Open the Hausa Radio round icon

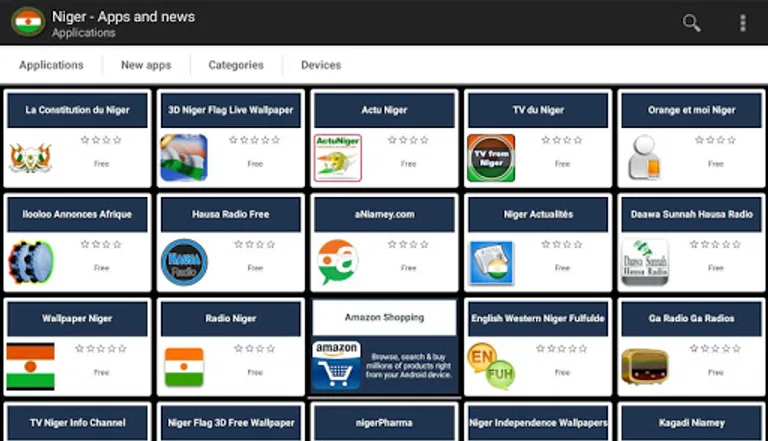point(184,262)
